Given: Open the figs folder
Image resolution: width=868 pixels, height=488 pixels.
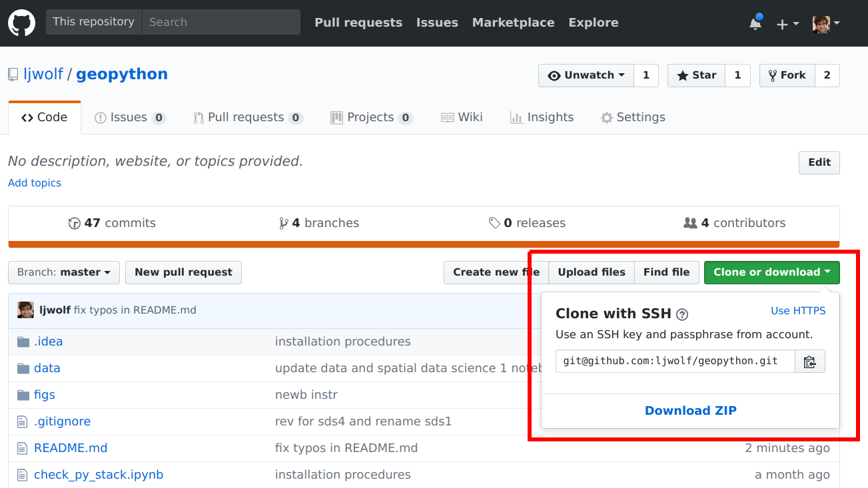Looking at the screenshot, I should point(45,395).
